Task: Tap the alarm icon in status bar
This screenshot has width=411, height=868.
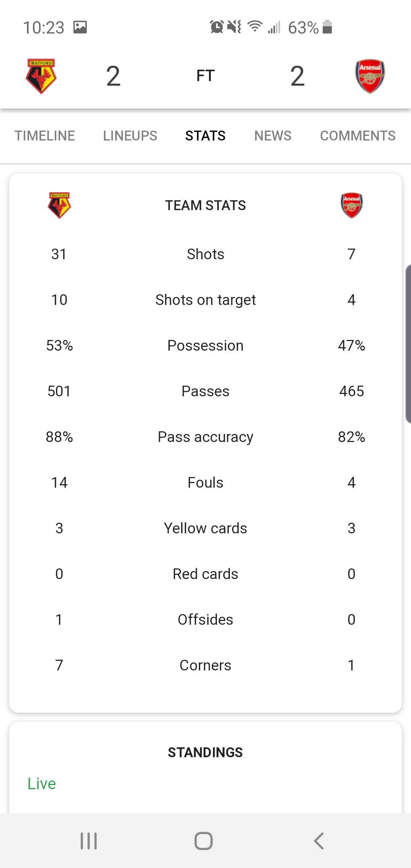Action: (217, 27)
